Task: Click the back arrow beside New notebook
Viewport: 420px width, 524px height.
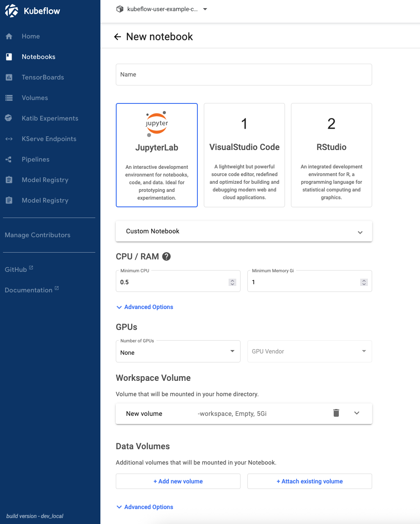Action: tap(117, 37)
